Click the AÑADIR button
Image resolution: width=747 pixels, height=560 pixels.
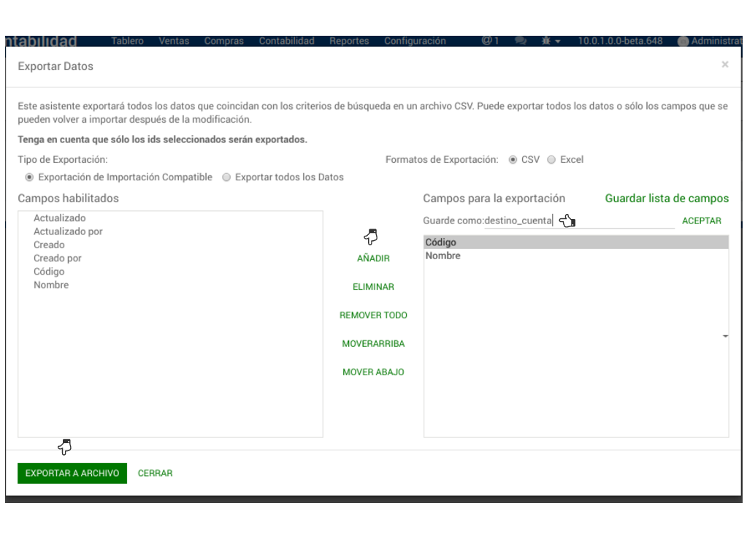pos(373,258)
